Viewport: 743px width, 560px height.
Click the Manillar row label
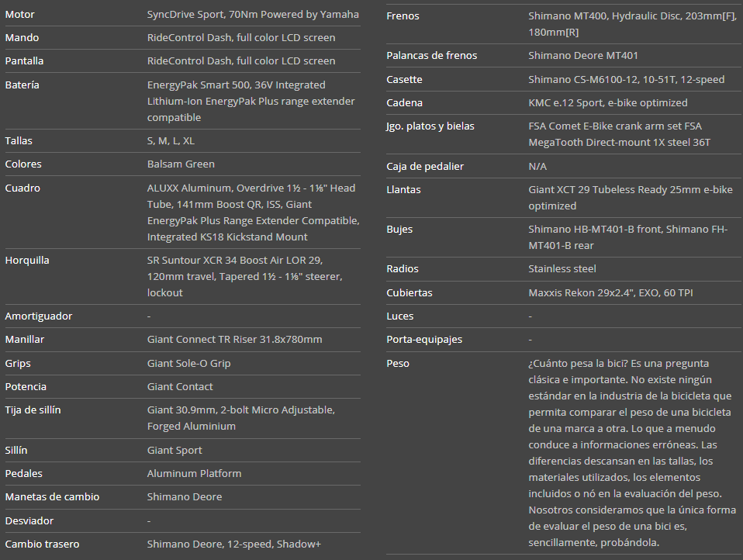pos(25,339)
